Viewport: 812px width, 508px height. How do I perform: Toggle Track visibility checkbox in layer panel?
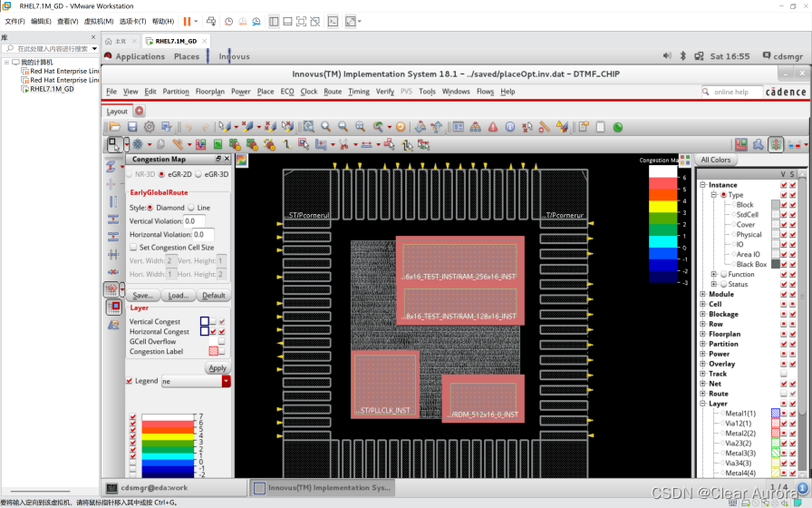point(784,373)
